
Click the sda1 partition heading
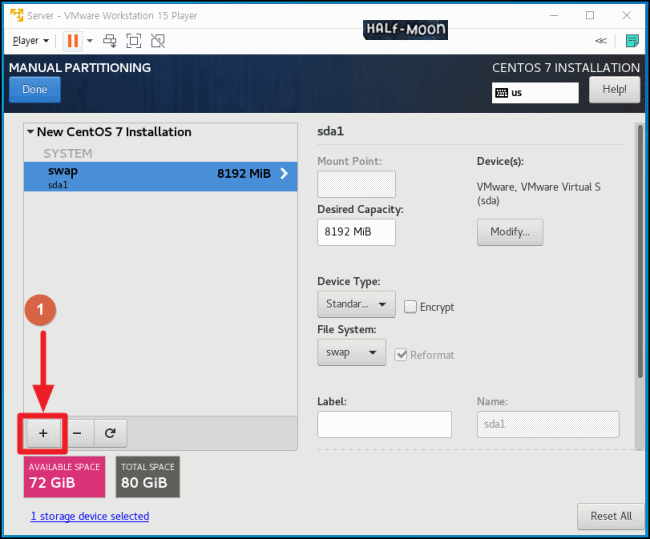coord(330,131)
